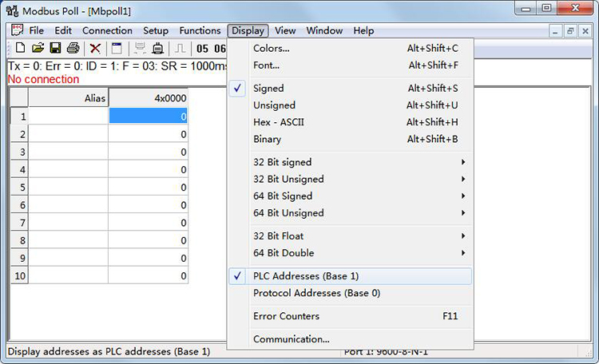Open the window definition toolbar icon
Viewport: 599px width, 364px height.
point(117,49)
